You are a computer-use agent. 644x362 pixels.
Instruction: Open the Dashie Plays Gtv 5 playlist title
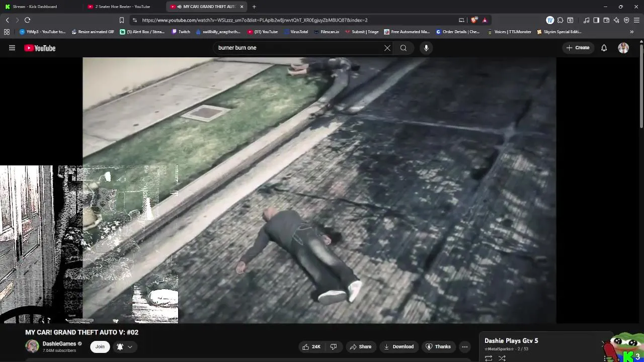(x=511, y=341)
